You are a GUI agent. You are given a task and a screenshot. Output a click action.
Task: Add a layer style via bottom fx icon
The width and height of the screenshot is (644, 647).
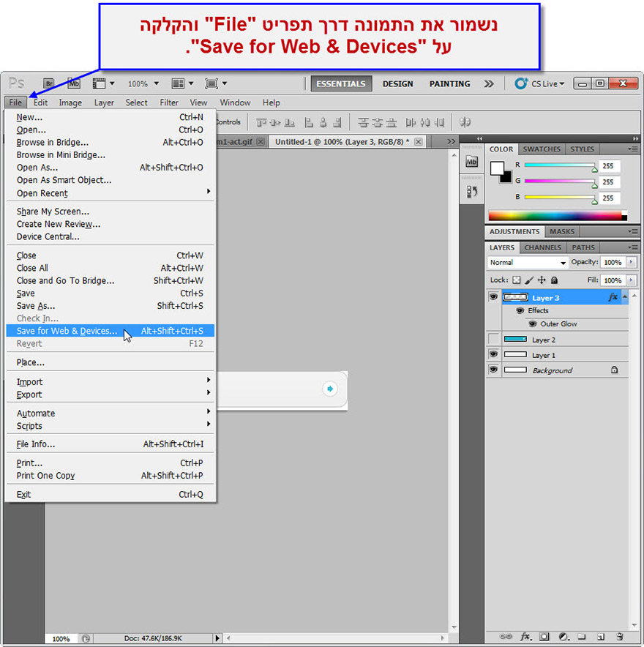525,636
